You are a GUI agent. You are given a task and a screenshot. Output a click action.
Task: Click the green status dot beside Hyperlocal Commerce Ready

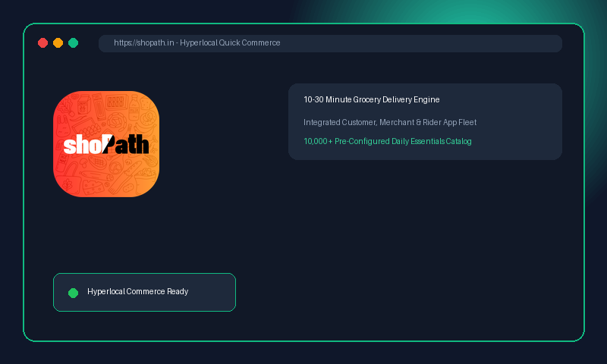(73, 293)
